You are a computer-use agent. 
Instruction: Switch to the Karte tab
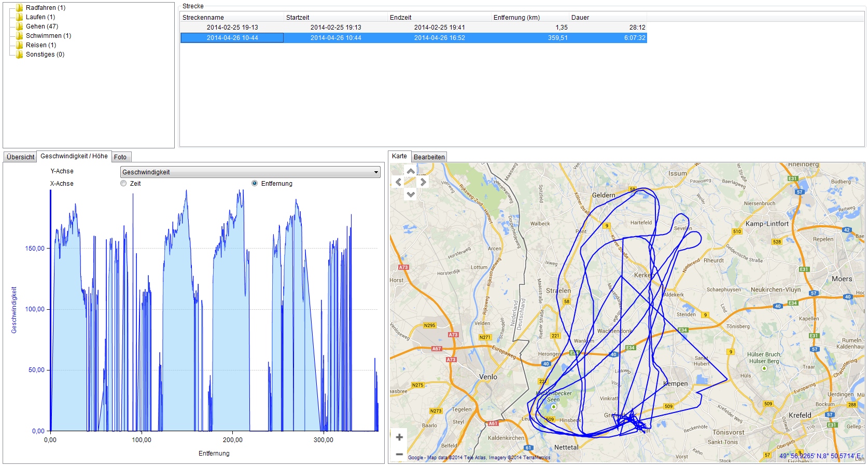pyautogui.click(x=399, y=156)
